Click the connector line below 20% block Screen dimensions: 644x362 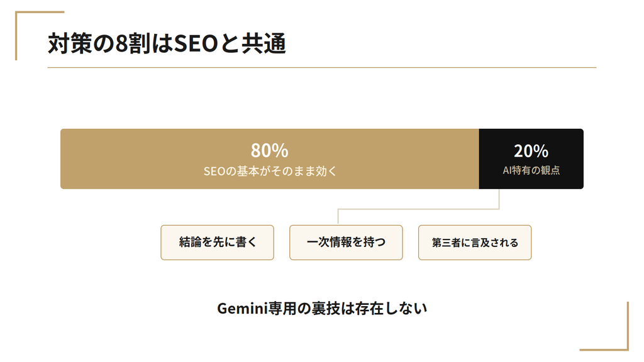[x=499, y=199]
